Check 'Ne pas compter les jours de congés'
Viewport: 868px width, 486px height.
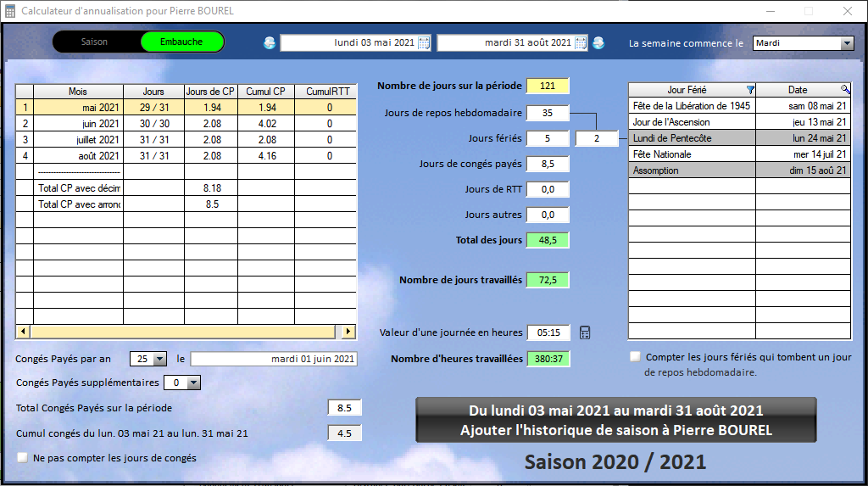pyautogui.click(x=22, y=458)
